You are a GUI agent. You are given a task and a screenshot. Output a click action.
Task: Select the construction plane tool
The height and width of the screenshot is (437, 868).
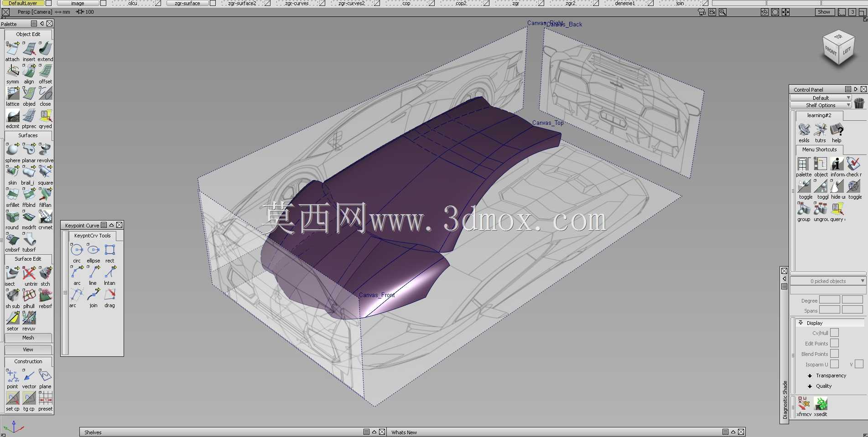[45, 376]
